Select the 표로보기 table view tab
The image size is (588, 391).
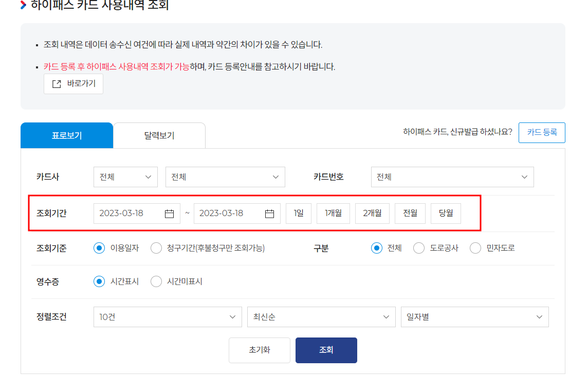[67, 135]
